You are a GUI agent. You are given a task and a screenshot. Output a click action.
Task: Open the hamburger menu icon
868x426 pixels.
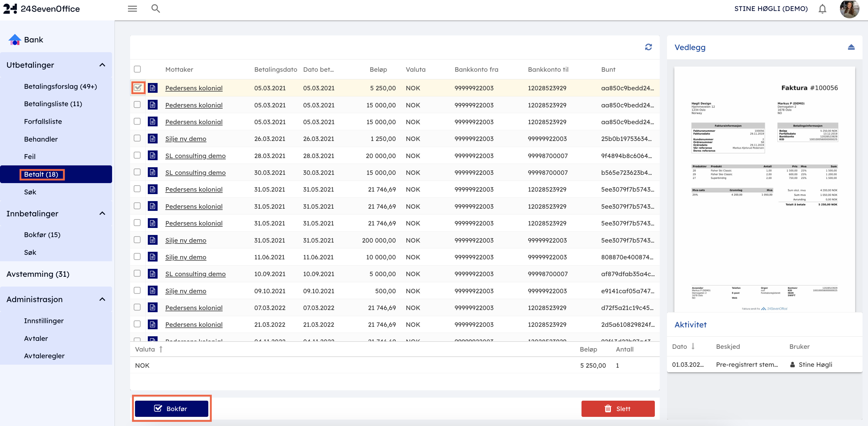(x=132, y=9)
